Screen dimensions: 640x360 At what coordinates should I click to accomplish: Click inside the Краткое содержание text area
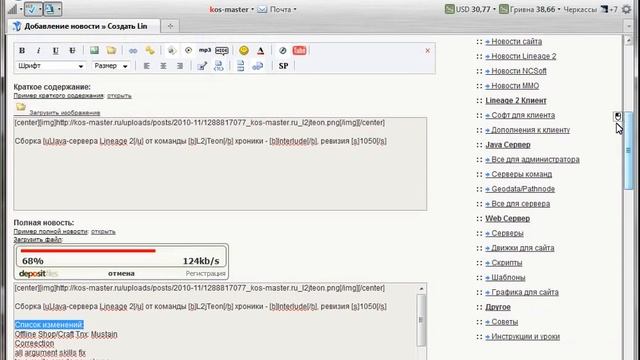click(220, 164)
